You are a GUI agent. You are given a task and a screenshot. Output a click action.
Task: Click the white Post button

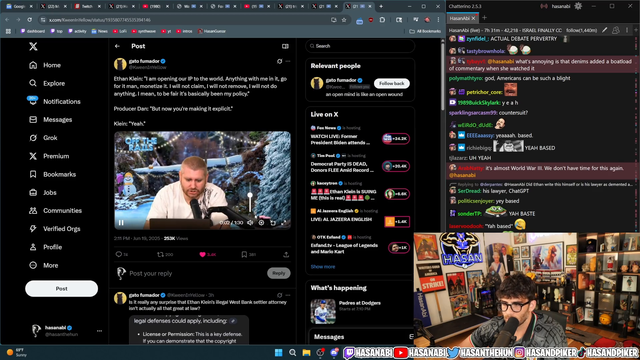[62, 289]
